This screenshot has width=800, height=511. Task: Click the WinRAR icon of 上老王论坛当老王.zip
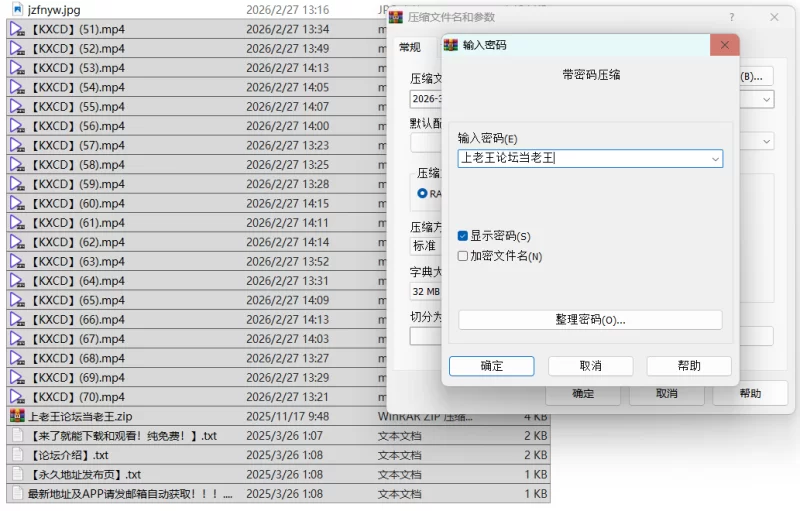tap(17, 417)
